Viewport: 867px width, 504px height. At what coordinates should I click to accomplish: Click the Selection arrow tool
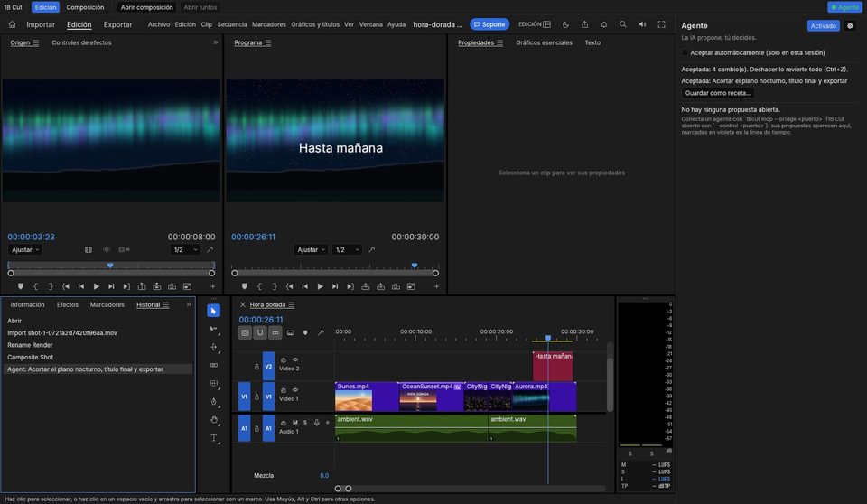click(x=213, y=311)
